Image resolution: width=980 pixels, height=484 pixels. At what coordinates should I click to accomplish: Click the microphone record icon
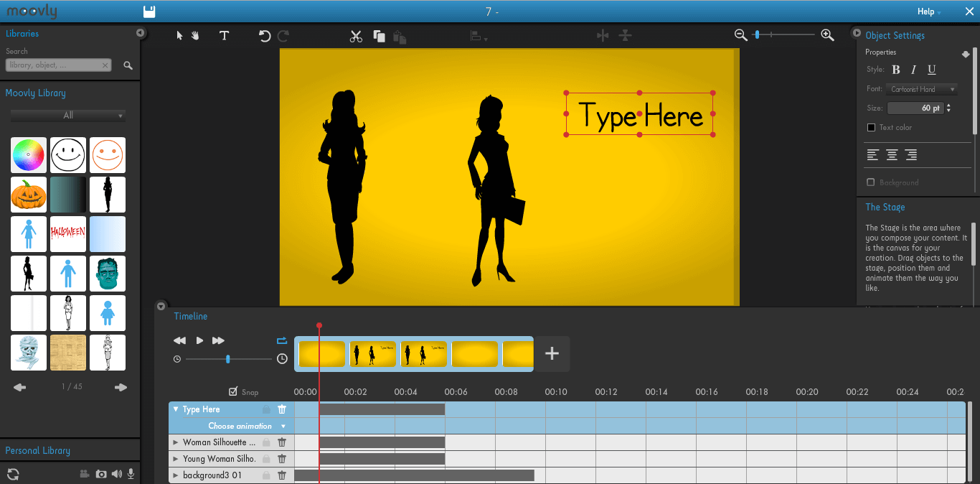[x=131, y=474]
